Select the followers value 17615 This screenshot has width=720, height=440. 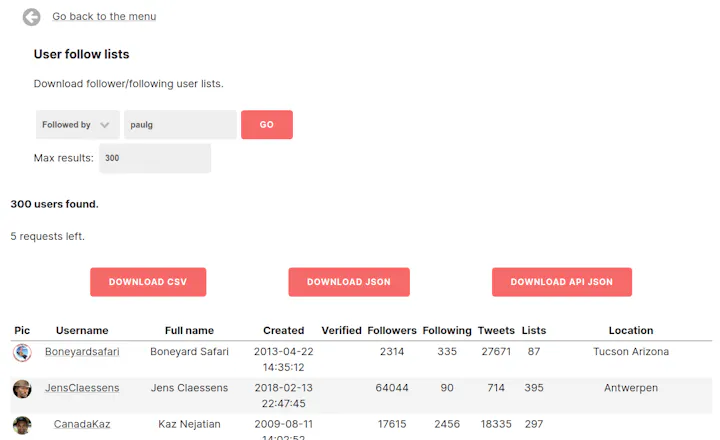tap(392, 424)
